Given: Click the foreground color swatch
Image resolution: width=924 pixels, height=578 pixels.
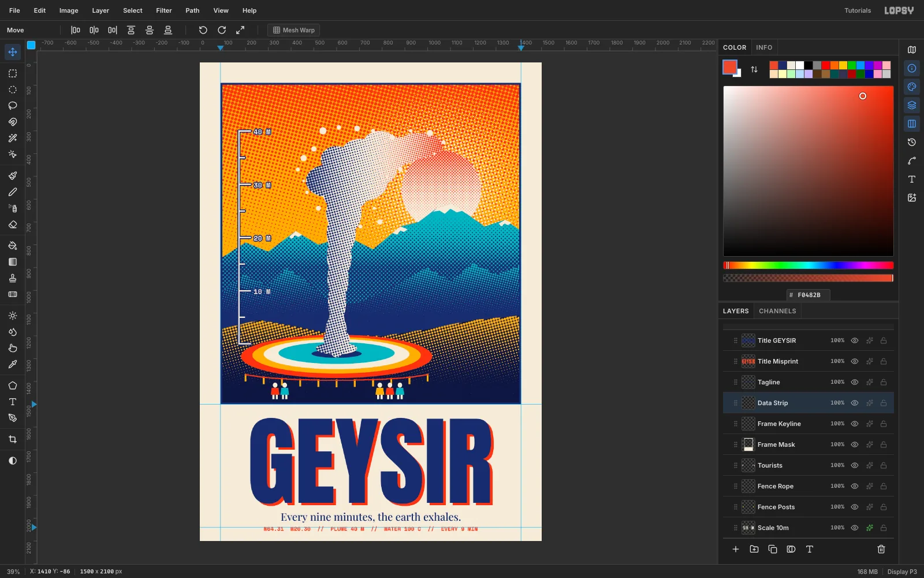Looking at the screenshot, I should tap(730, 67).
